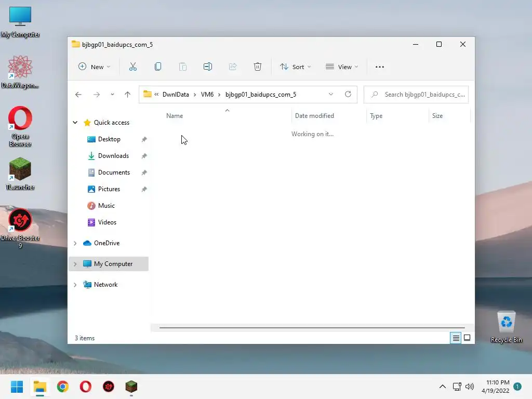
Task: Launch Opera from the taskbar
Action: [86, 387]
